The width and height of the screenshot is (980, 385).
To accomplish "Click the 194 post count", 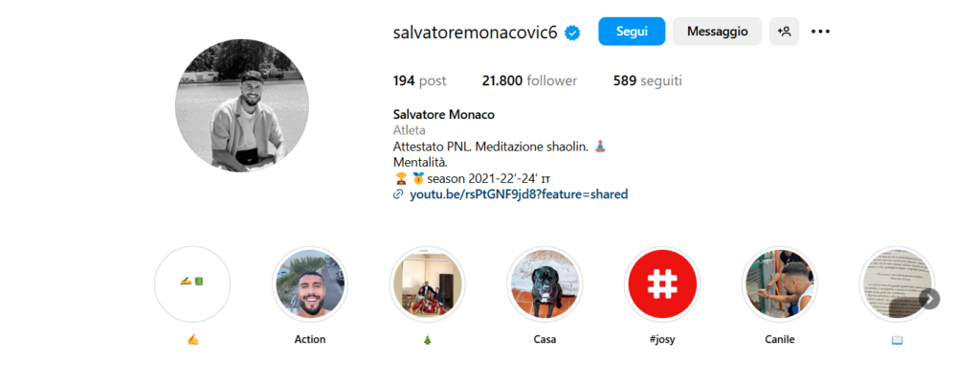I will click(x=419, y=81).
